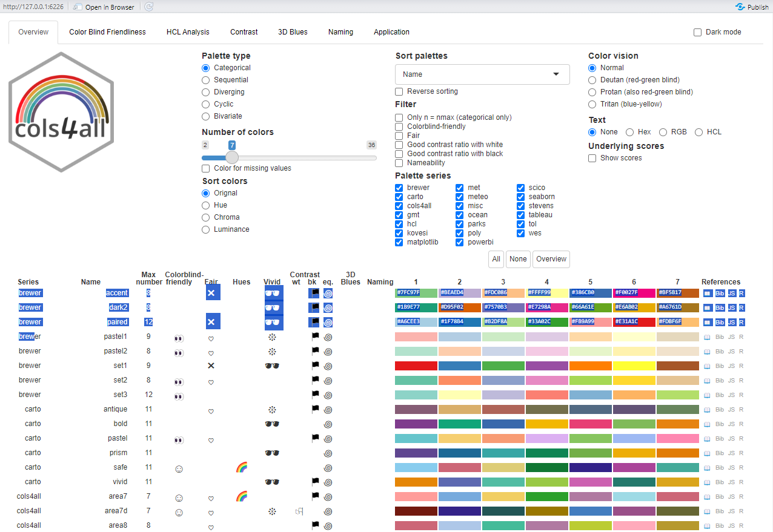
Task: Click the reload icon beside Open in Browser
Action: click(149, 7)
